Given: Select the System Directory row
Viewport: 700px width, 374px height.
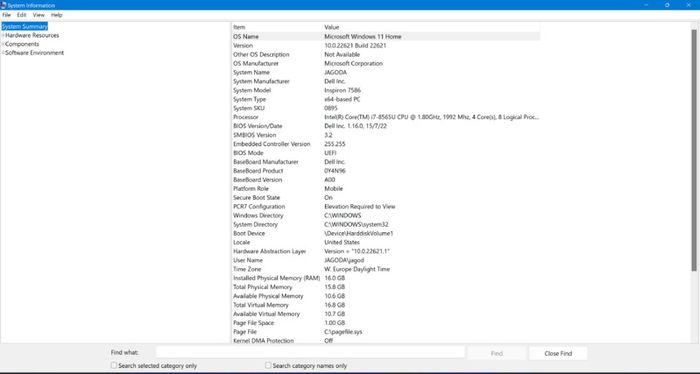Looking at the screenshot, I should pos(386,224).
